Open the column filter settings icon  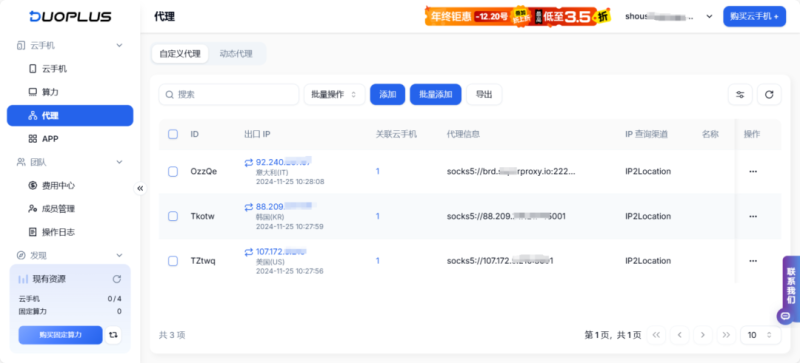[740, 94]
